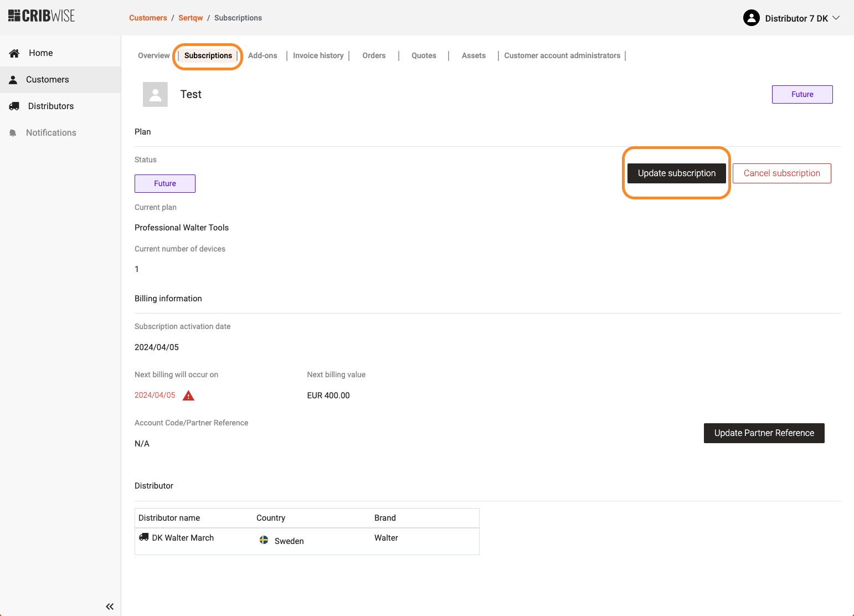Click the Home house icon

(14, 53)
